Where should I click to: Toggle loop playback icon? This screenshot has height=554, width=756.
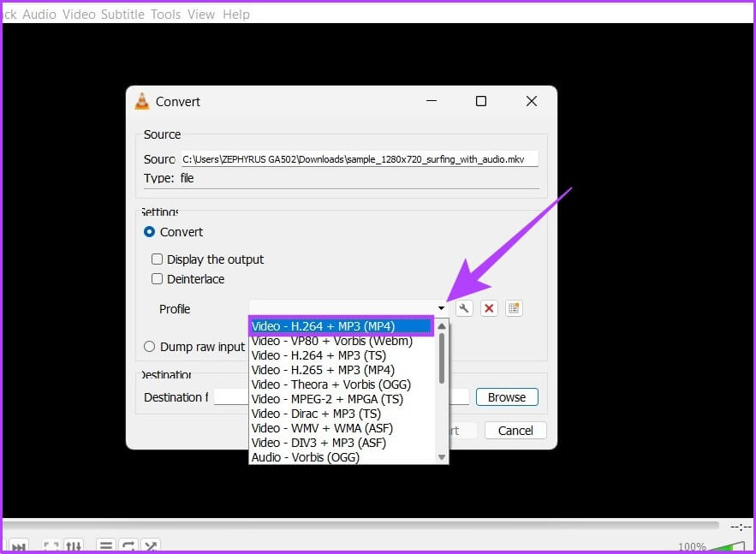click(x=128, y=545)
